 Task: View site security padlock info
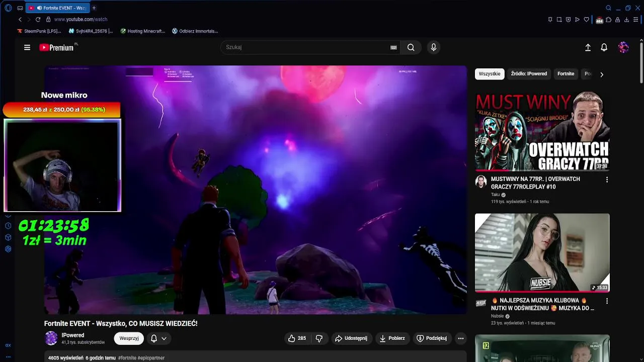click(x=48, y=20)
